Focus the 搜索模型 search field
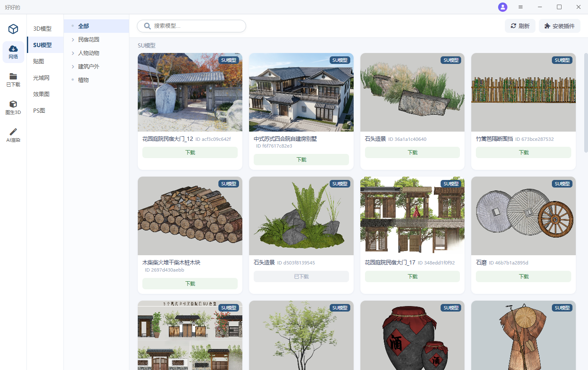Viewport: 588px width, 370px height. [192, 26]
